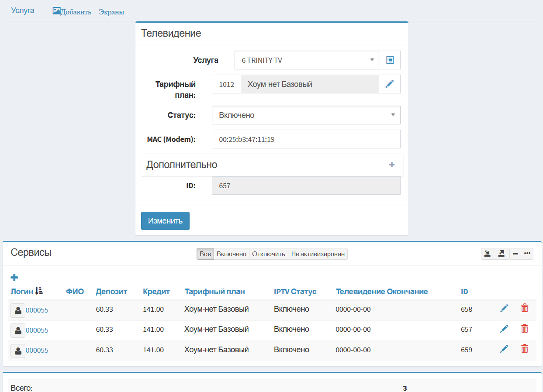
Task: Sort the table by Депозит column
Action: click(111, 292)
